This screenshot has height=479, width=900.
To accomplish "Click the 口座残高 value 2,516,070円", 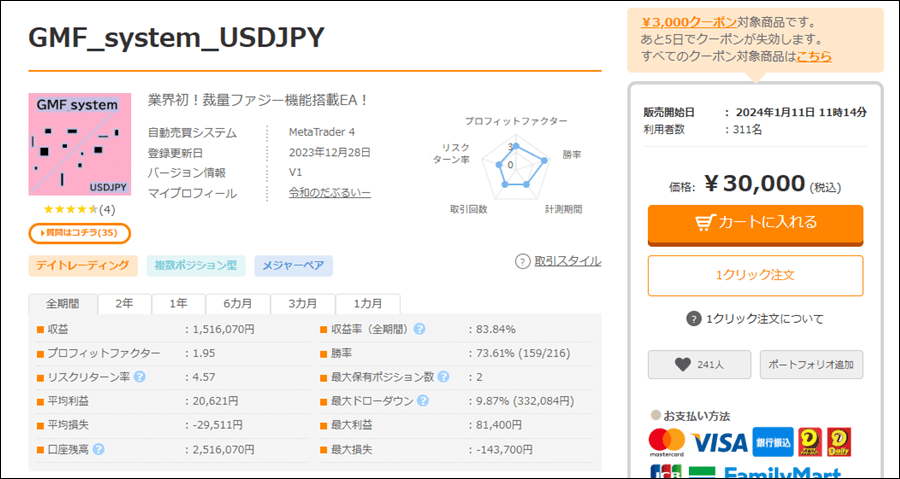I will (x=223, y=449).
